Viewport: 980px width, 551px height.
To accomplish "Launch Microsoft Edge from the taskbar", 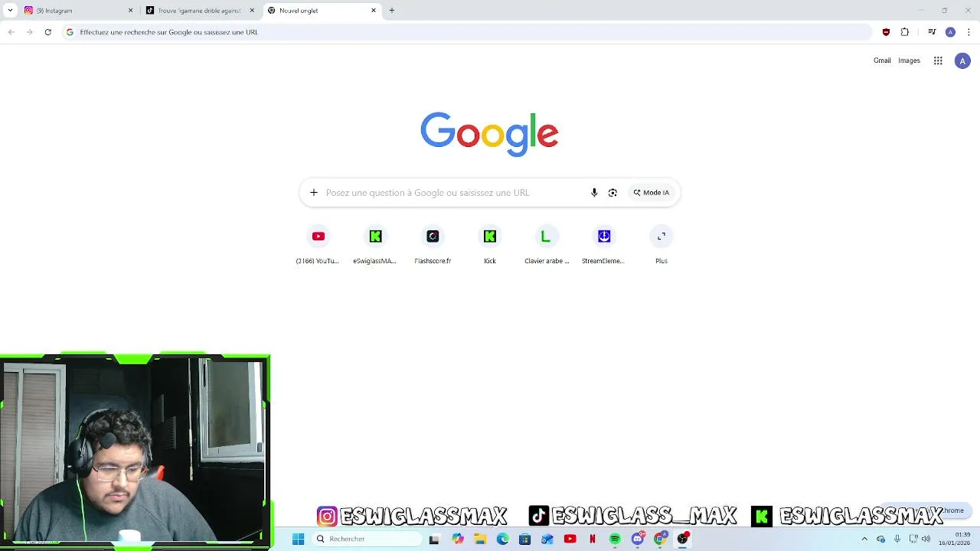I will [502, 539].
